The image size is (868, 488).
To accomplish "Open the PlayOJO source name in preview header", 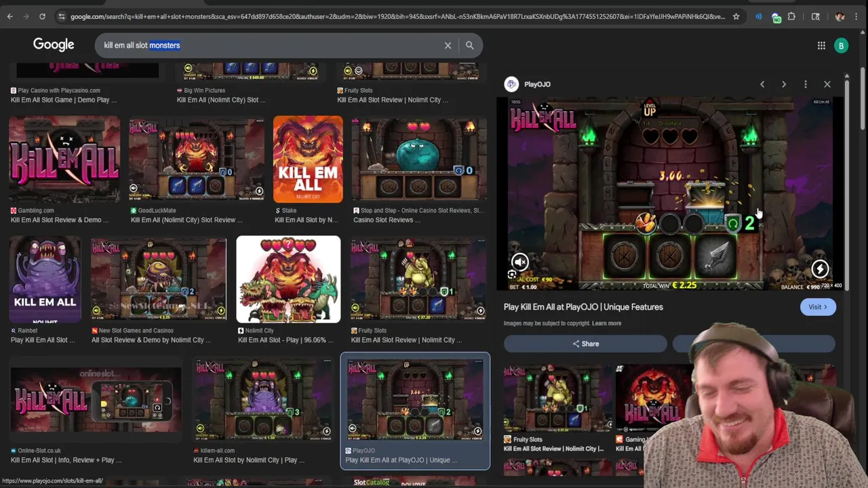I will (x=537, y=84).
